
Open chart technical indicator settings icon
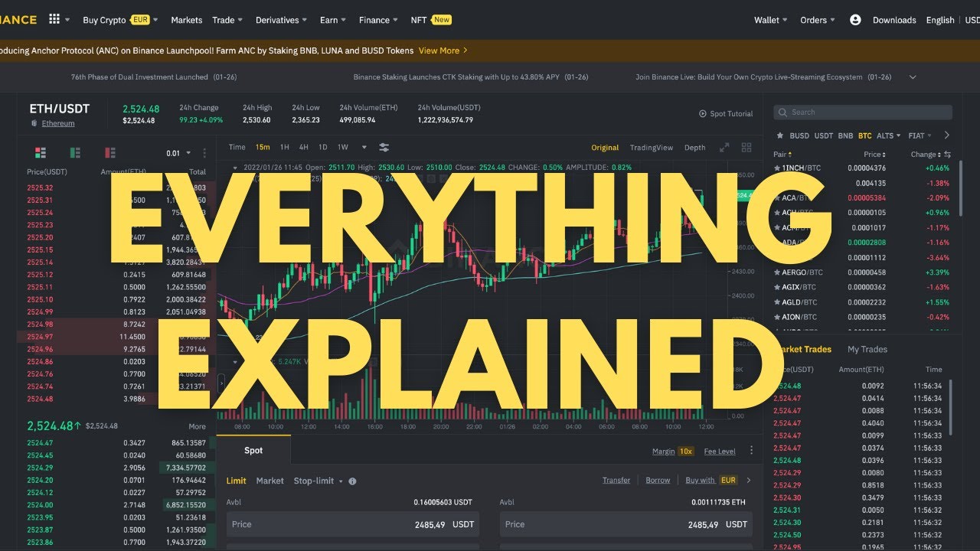tap(384, 147)
